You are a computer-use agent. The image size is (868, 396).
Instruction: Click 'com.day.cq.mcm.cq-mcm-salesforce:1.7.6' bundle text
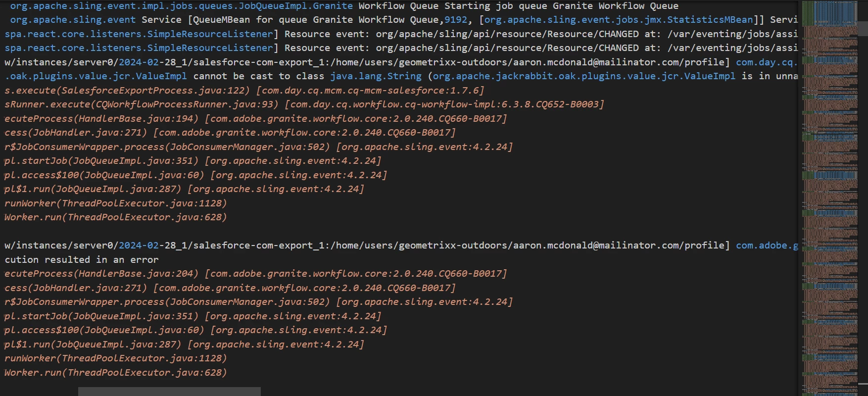coord(370,91)
